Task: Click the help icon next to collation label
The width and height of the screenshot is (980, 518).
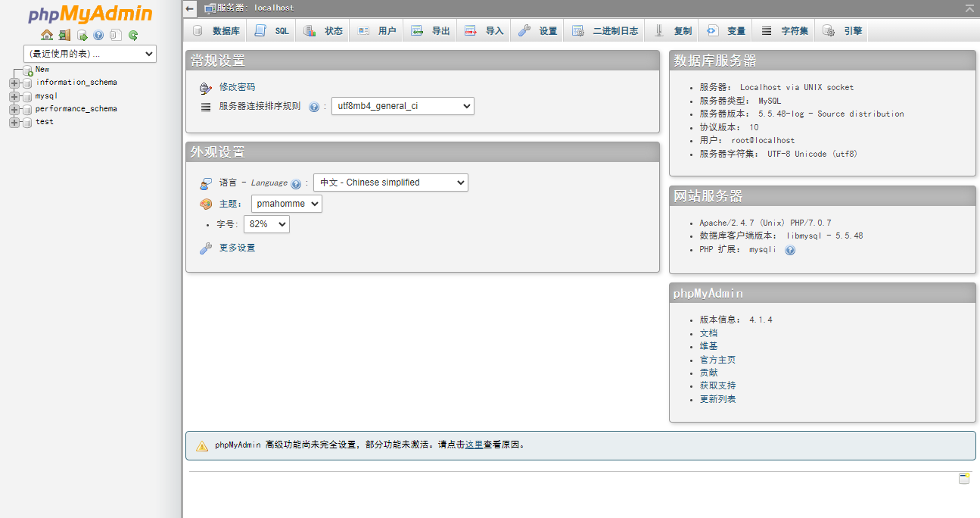Action: (314, 107)
